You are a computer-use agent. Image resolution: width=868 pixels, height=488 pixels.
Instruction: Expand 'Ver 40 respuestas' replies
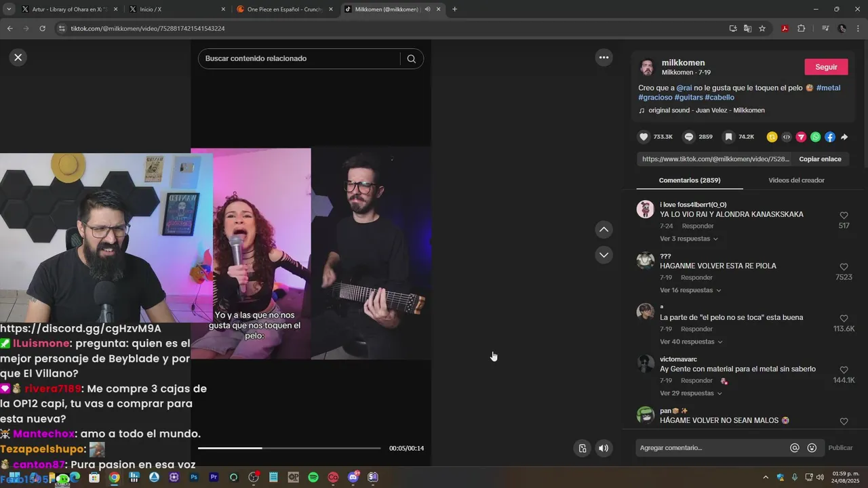click(691, 342)
